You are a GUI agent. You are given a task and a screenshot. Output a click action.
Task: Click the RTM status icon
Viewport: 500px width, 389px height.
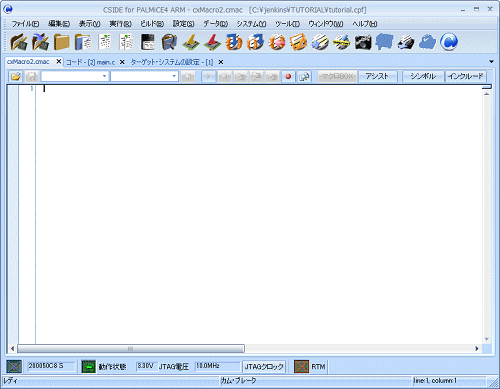click(x=301, y=367)
